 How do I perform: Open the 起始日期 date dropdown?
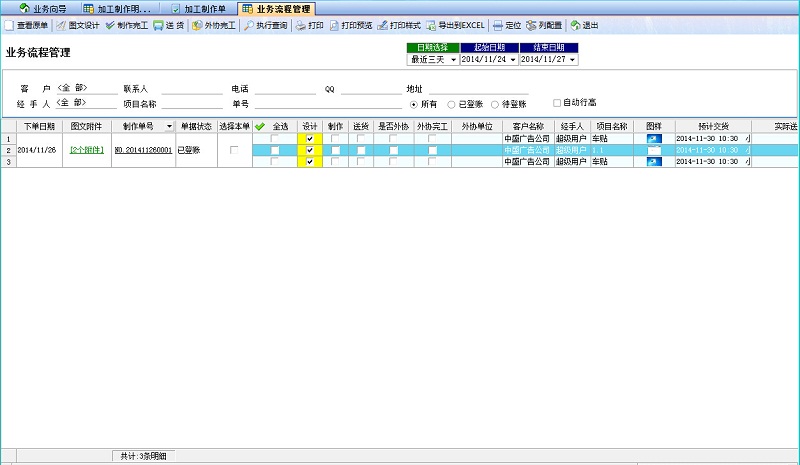513,60
